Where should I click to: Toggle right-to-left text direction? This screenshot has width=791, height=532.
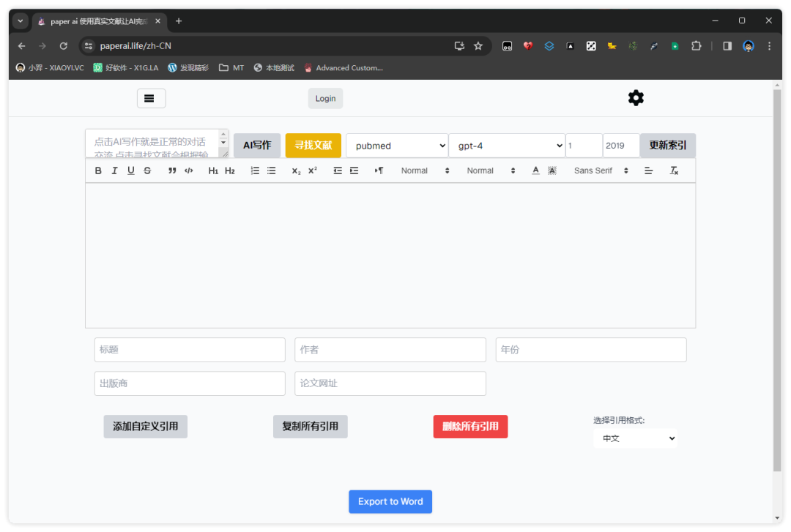coord(379,171)
